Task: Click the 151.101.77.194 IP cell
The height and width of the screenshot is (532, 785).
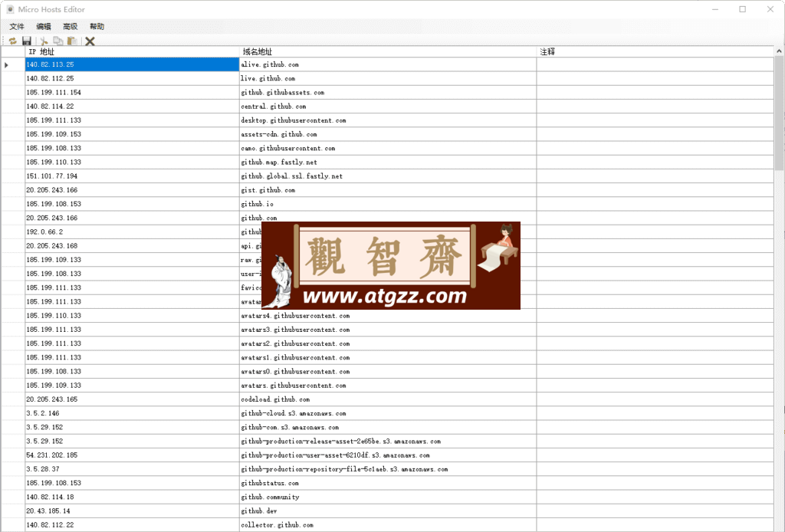Action: tap(132, 176)
